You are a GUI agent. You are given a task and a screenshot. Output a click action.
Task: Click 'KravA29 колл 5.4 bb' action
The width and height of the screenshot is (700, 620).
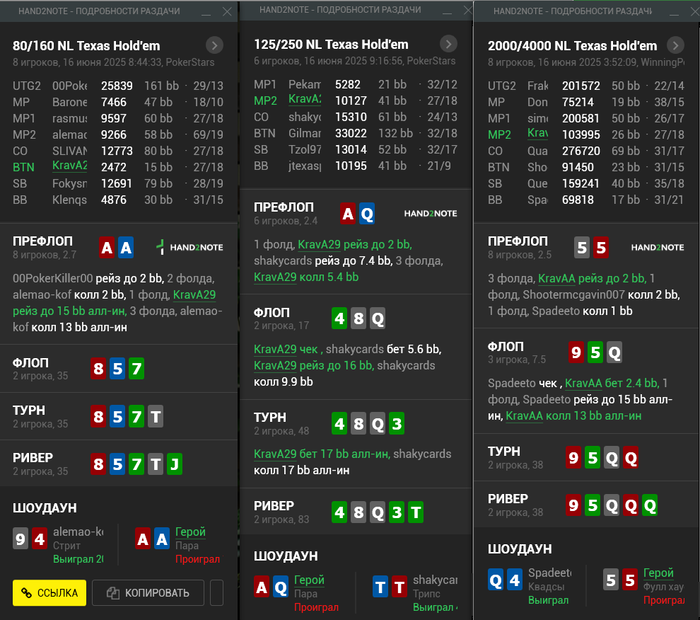(306, 277)
